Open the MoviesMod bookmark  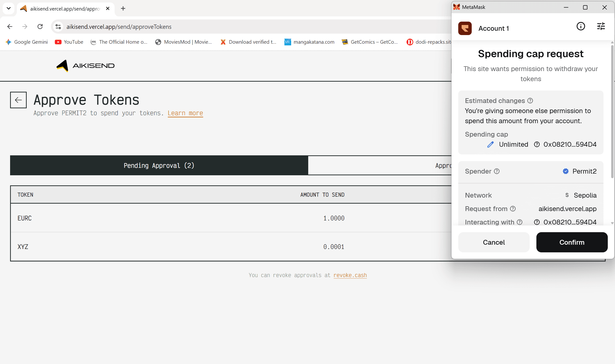183,42
